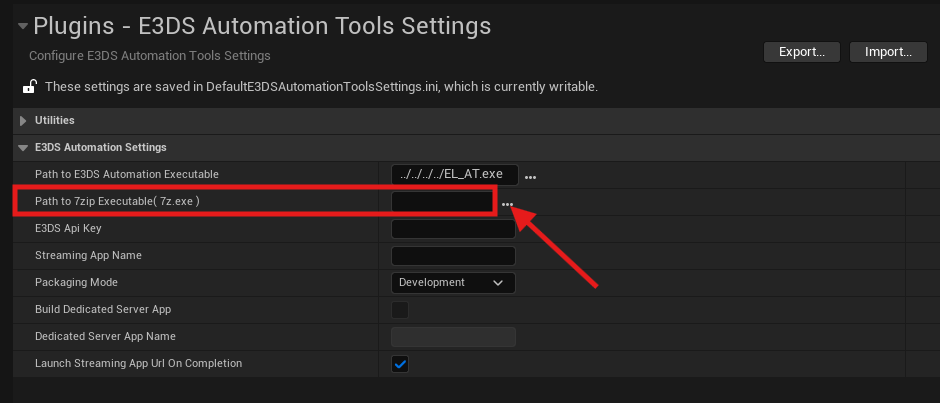Viewport: 940px width, 403px height.
Task: Uncheck Launch Streaming App Url On Completion
Action: tap(400, 364)
